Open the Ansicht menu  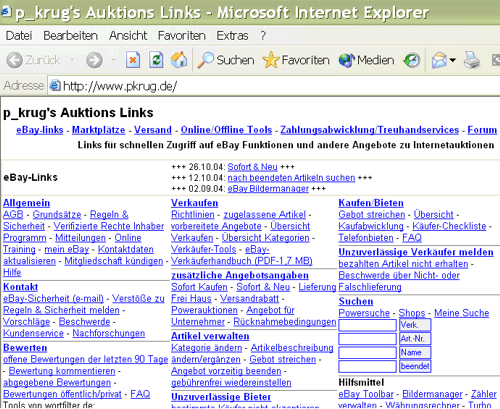[128, 35]
